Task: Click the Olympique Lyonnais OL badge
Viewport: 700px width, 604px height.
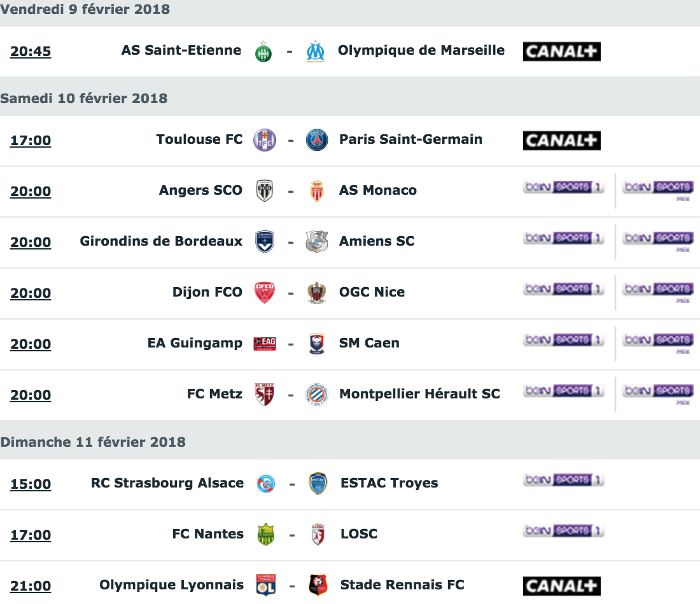Action: tap(265, 585)
